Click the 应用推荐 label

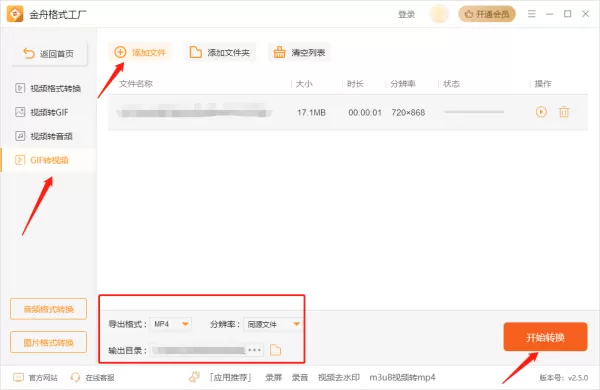[230, 378]
